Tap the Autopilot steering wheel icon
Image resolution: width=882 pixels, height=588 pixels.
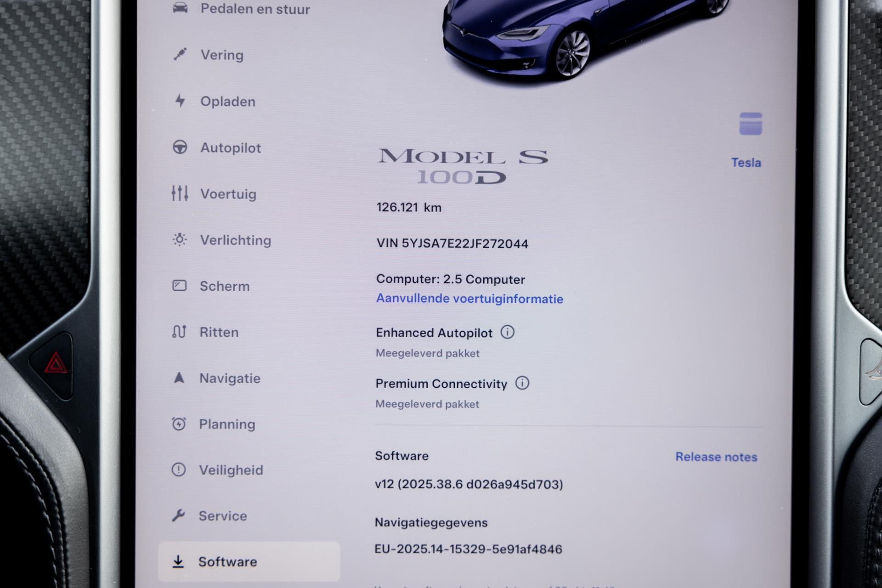pyautogui.click(x=180, y=147)
